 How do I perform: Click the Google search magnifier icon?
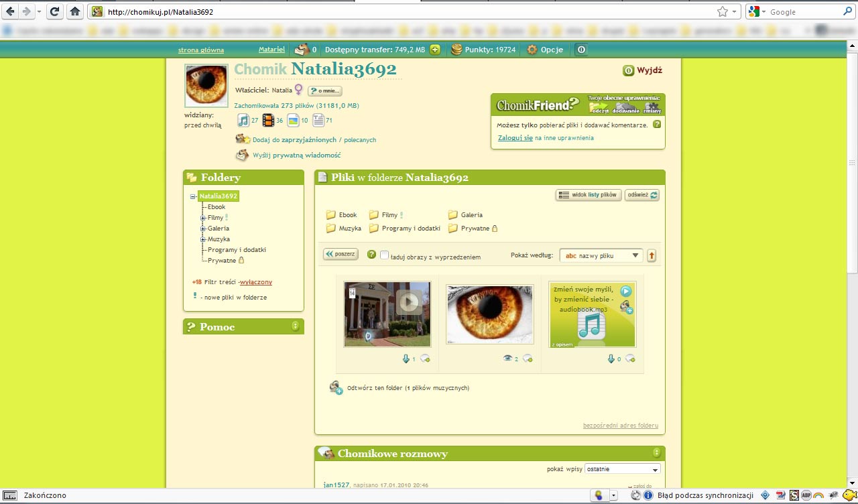click(x=849, y=11)
